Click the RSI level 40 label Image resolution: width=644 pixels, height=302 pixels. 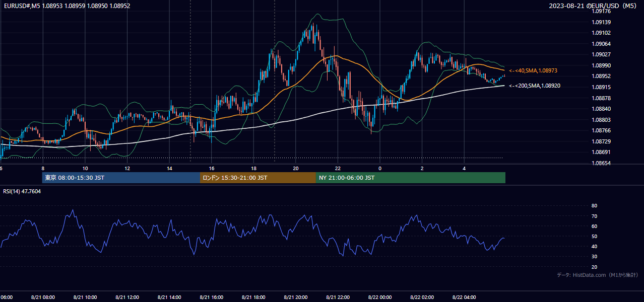tap(594, 246)
